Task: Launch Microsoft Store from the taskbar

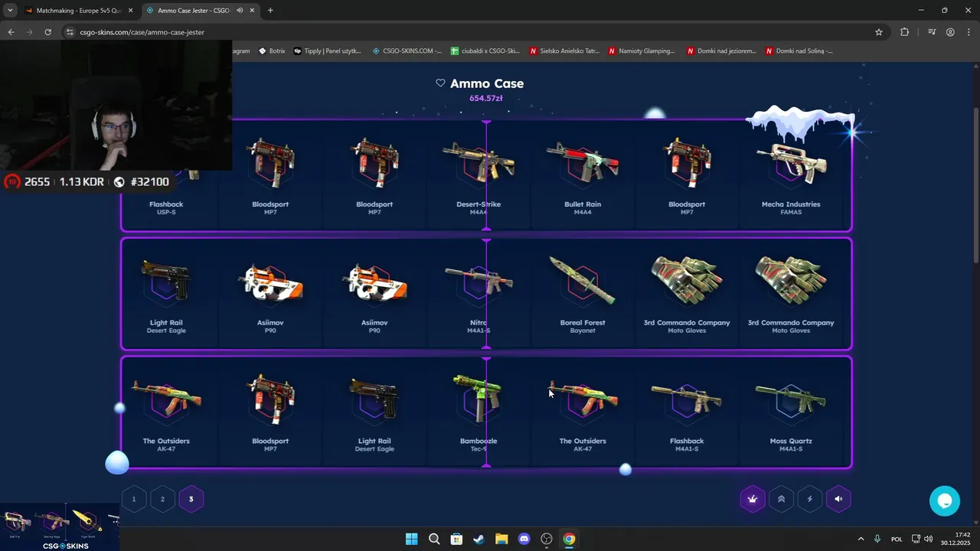Action: [x=456, y=539]
